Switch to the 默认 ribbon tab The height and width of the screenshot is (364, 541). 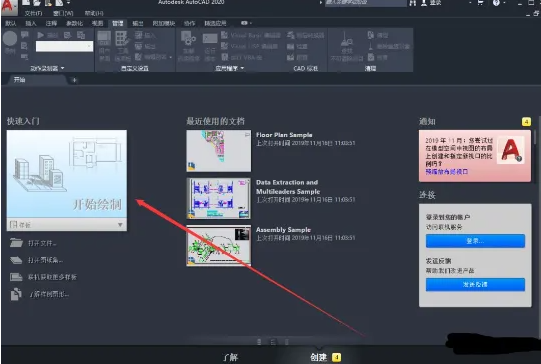click(x=11, y=23)
